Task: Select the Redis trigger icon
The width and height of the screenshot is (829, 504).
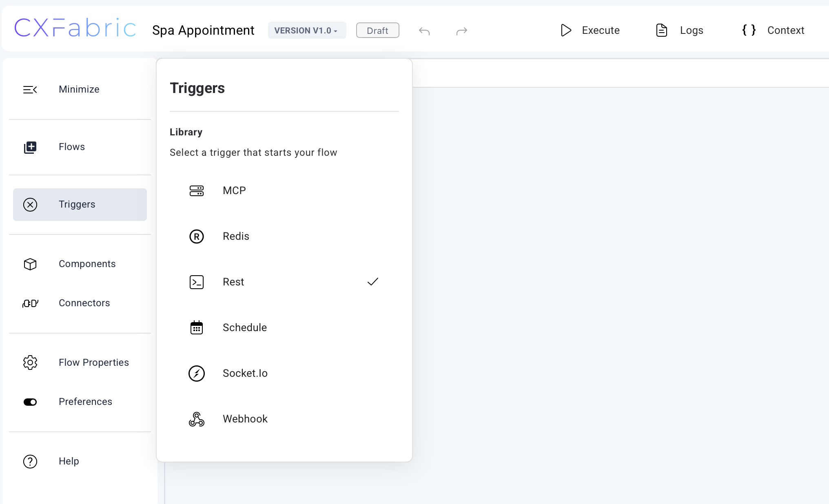Action: coord(197,237)
